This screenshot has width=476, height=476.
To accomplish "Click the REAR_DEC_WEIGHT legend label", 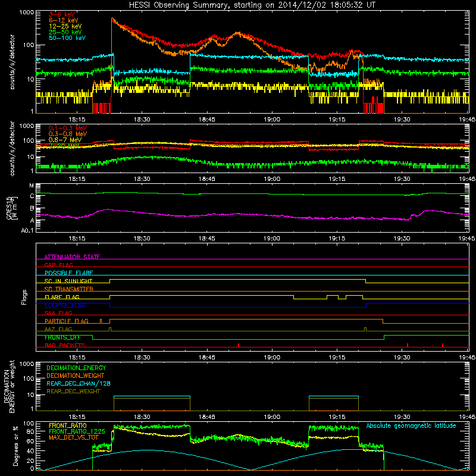I will point(73,392).
